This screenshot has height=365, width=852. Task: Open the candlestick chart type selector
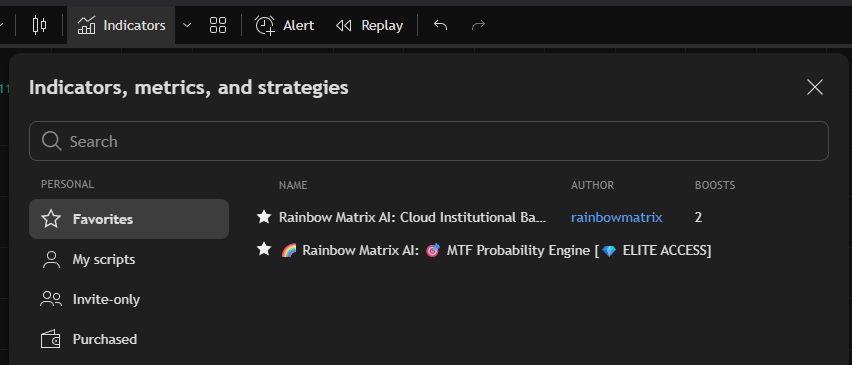click(39, 25)
